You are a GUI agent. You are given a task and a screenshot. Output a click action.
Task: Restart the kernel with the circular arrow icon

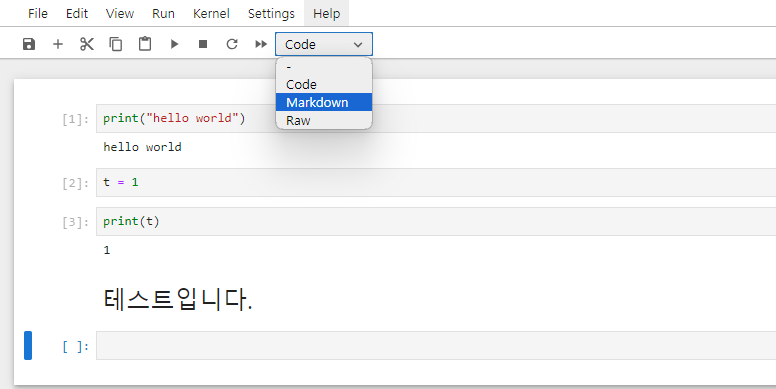[232, 44]
